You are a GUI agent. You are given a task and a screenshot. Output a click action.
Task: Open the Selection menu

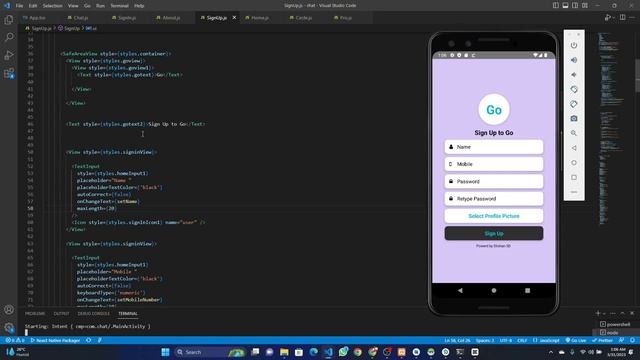[x=53, y=6]
